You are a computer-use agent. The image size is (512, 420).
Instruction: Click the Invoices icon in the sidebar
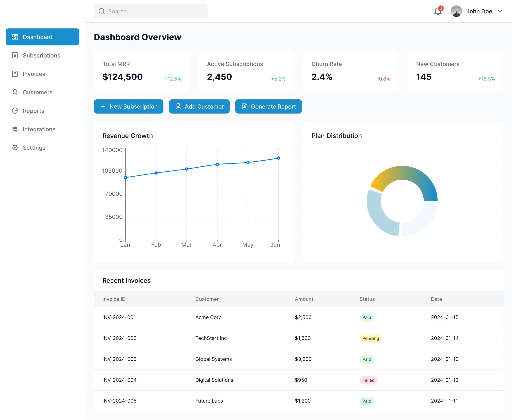click(15, 74)
